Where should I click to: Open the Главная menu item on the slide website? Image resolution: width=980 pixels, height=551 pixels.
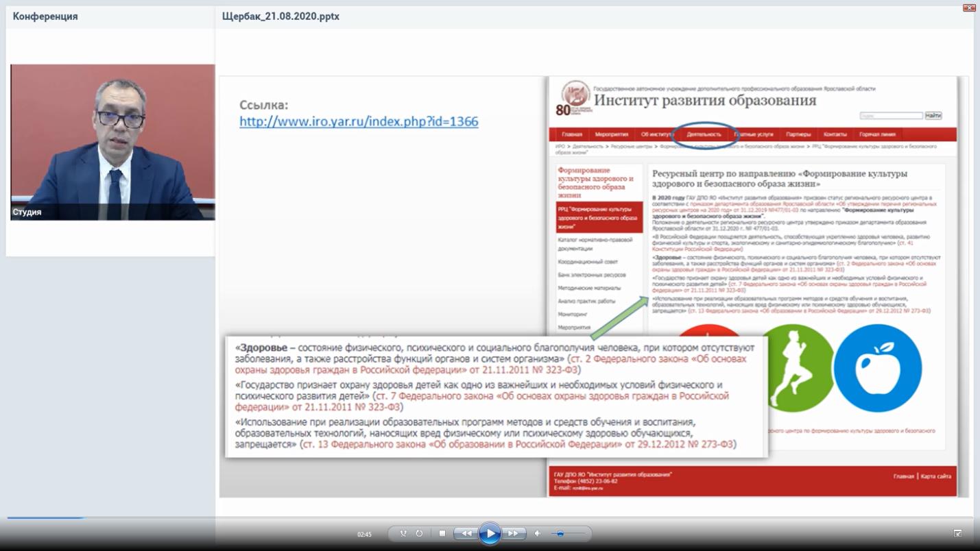[572, 134]
